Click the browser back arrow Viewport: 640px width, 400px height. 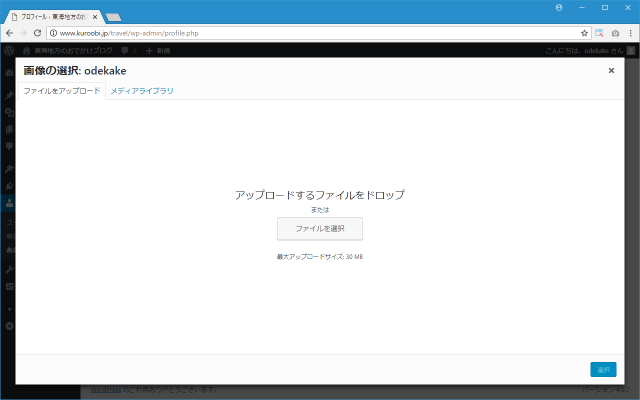[9, 33]
